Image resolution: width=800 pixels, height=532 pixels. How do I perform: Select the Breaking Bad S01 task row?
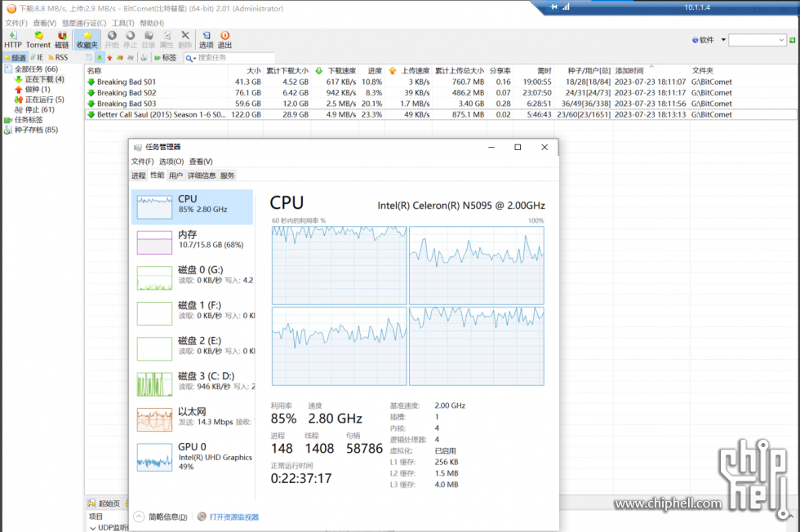440,82
